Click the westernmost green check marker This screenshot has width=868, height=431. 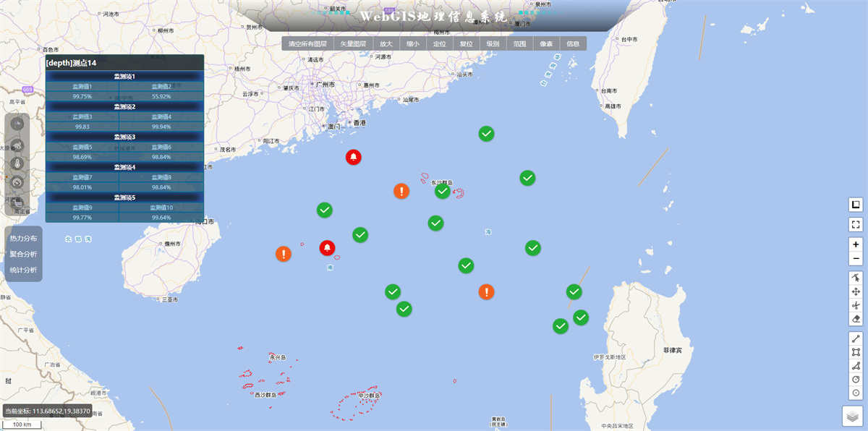click(x=325, y=210)
